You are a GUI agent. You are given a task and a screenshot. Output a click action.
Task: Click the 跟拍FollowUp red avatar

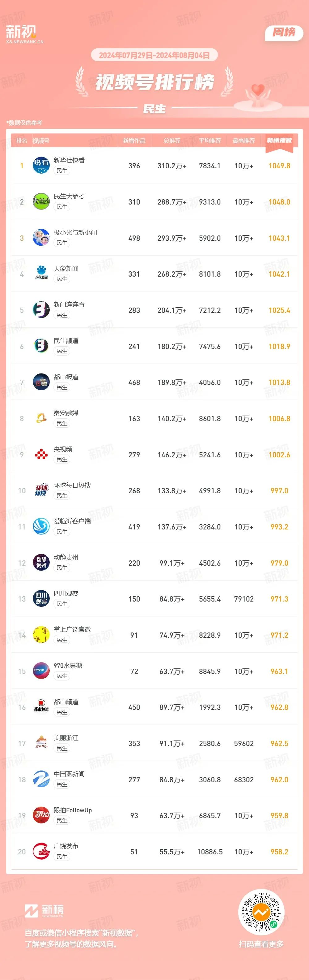41,816
